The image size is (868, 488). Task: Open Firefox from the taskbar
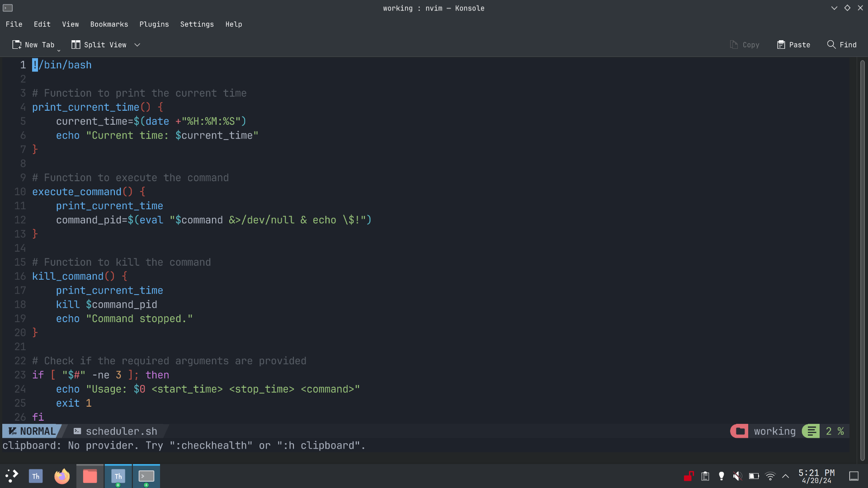pyautogui.click(x=62, y=476)
